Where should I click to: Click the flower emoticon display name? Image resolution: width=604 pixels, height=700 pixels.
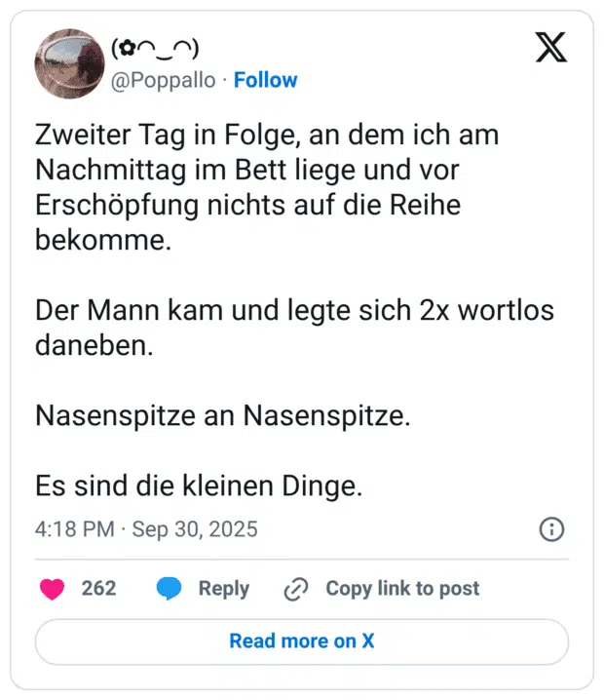[x=156, y=47]
